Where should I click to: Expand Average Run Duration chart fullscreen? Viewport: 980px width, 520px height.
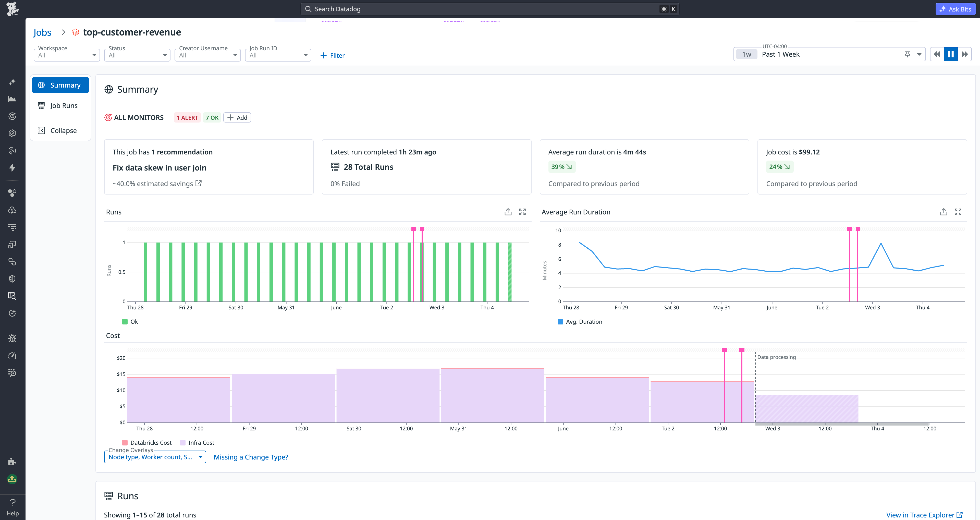tap(958, 212)
